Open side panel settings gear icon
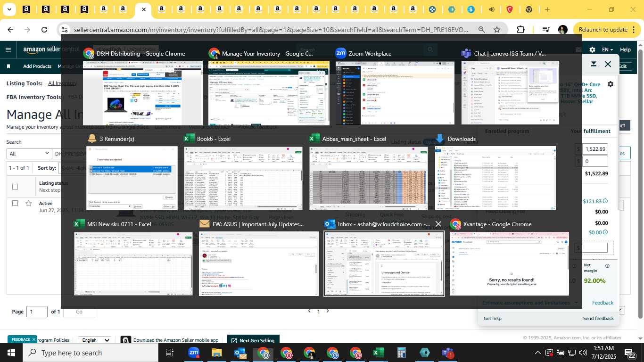The height and width of the screenshot is (362, 644). [x=611, y=84]
